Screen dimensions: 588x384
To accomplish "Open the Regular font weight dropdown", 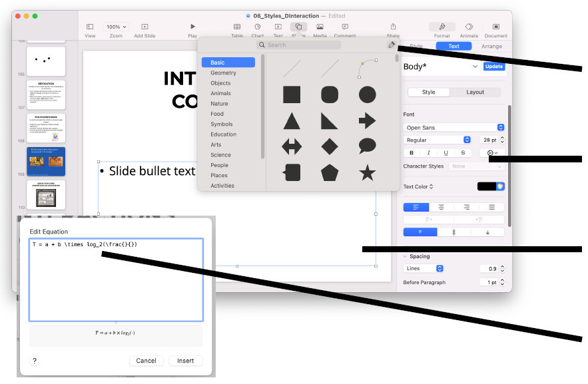I will 438,140.
